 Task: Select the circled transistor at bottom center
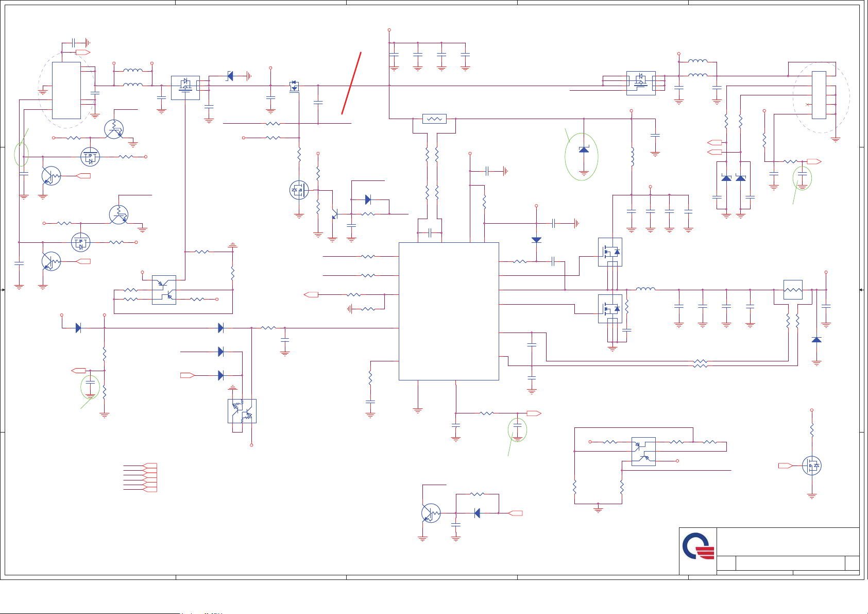click(x=431, y=513)
